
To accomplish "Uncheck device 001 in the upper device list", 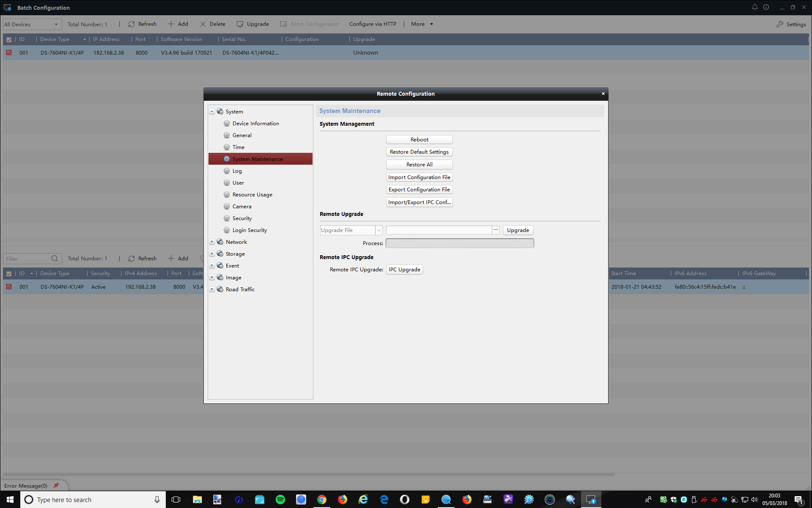I will (9, 52).
